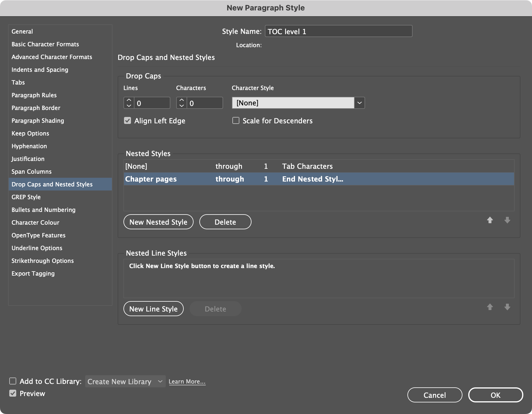532x414 pixels.
Task: Move the Chapter pages nested style up
Action: 490,220
